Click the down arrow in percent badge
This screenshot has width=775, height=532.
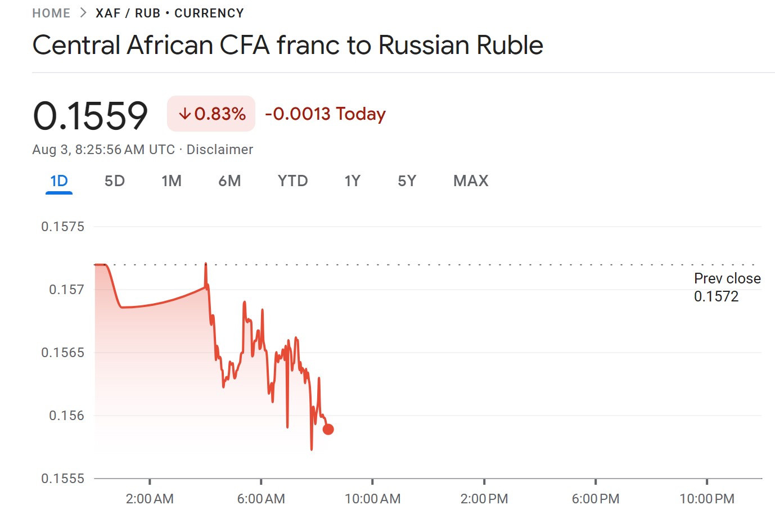pos(185,114)
